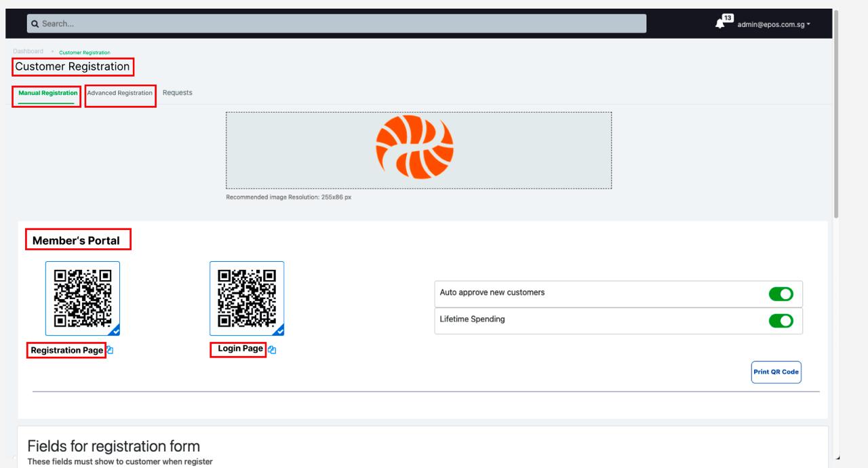
Task: Open the Requests tab
Action: pyautogui.click(x=178, y=93)
